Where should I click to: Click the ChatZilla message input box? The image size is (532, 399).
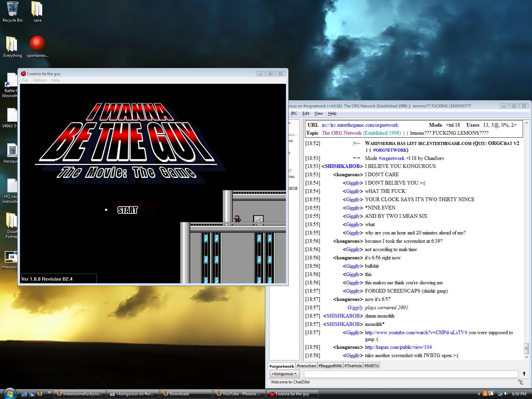(x=411, y=374)
